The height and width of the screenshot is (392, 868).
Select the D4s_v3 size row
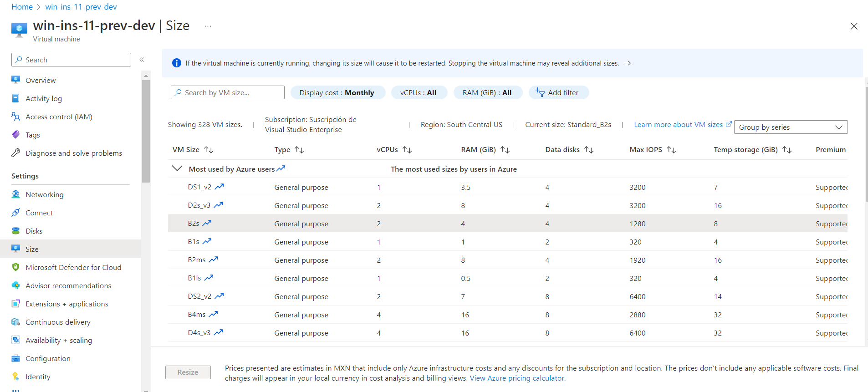point(508,332)
